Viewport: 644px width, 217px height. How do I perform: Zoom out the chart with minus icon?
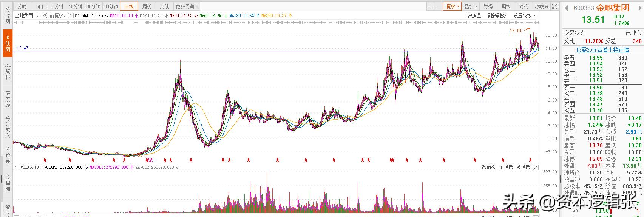[439, 6]
